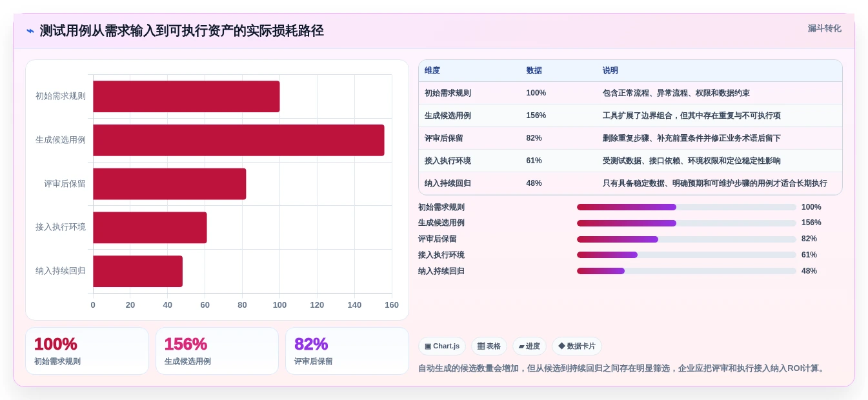Click the description starting 只有具备稳定数据
The width and height of the screenshot is (868, 400).
(x=715, y=183)
